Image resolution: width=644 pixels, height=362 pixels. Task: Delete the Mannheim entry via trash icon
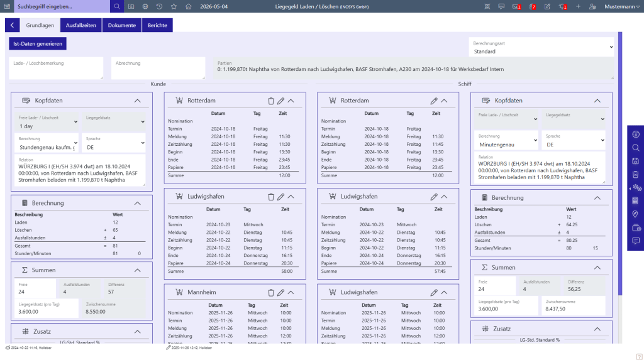point(270,293)
